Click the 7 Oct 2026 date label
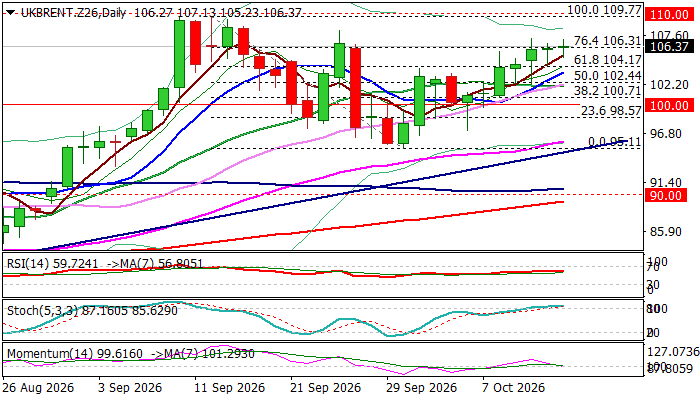Screen dimensions: 700x400 [513, 388]
